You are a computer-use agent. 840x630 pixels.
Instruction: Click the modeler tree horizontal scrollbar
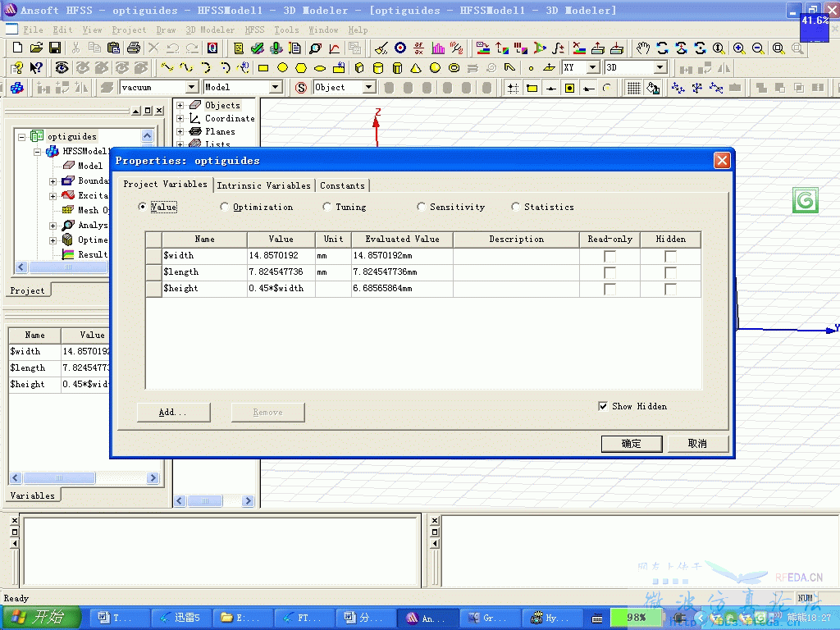213,501
